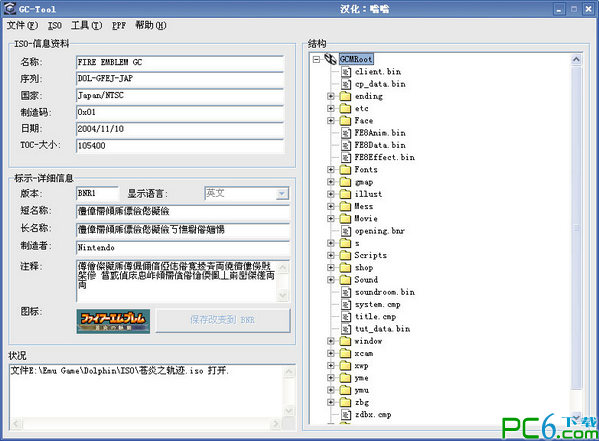Click the 序列 field DOL-GFEJ-JAP

[x=180, y=79]
